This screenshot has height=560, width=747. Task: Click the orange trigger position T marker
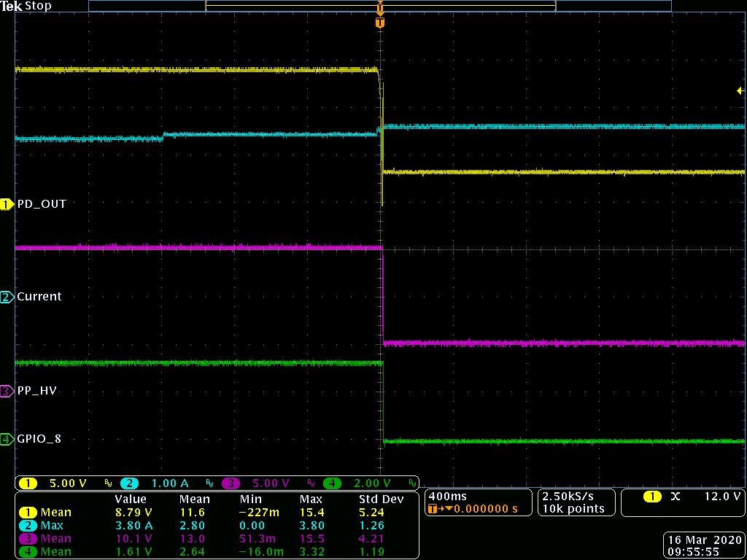coord(379,23)
